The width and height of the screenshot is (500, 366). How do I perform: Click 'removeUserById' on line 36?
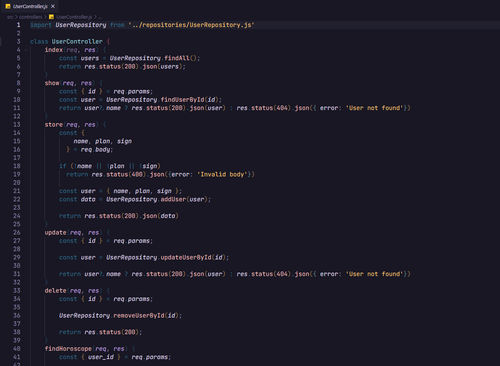pos(139,316)
